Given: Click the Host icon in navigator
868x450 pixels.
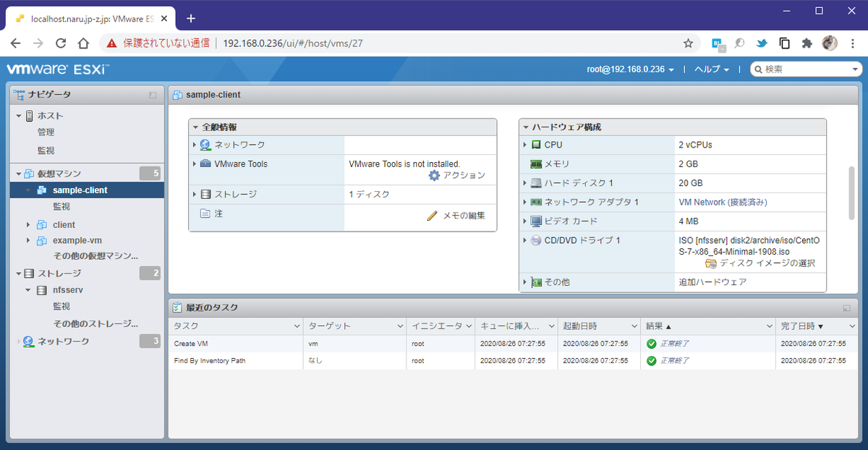Looking at the screenshot, I should coord(30,116).
